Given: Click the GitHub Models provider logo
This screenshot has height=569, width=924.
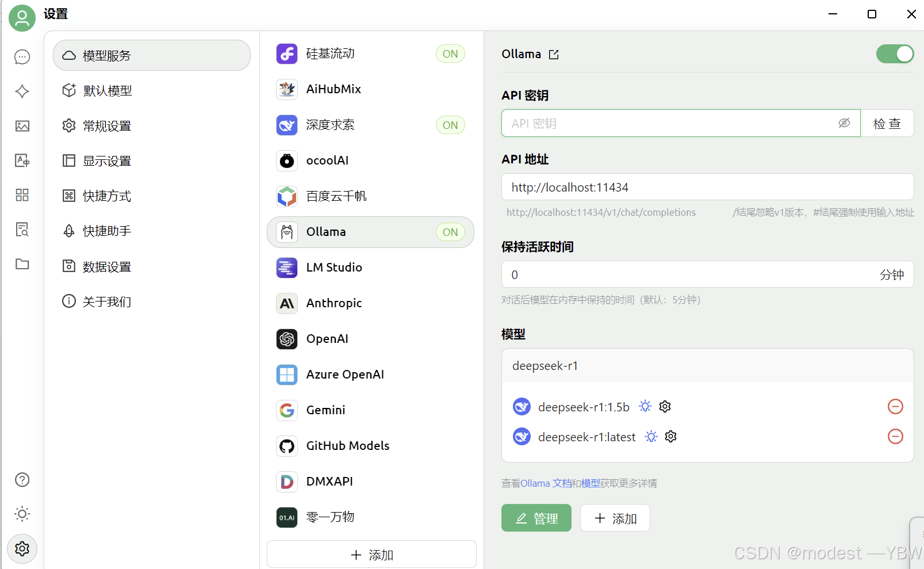Looking at the screenshot, I should [x=287, y=446].
